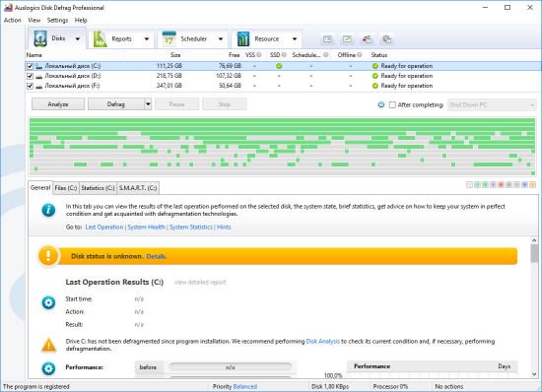
Task: Toggle checkbox for drive D:
Action: 31,76
